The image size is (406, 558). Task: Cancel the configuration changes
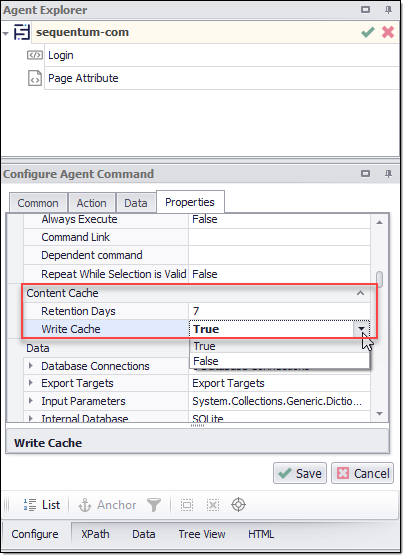point(362,474)
